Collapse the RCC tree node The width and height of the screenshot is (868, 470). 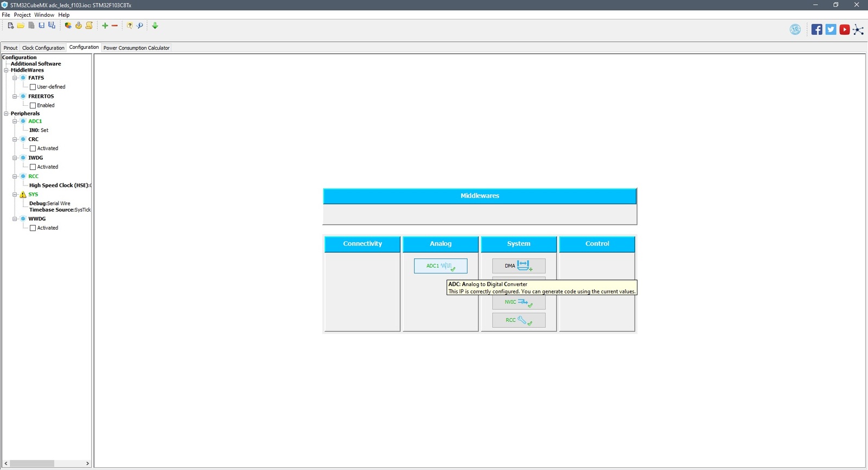point(15,176)
